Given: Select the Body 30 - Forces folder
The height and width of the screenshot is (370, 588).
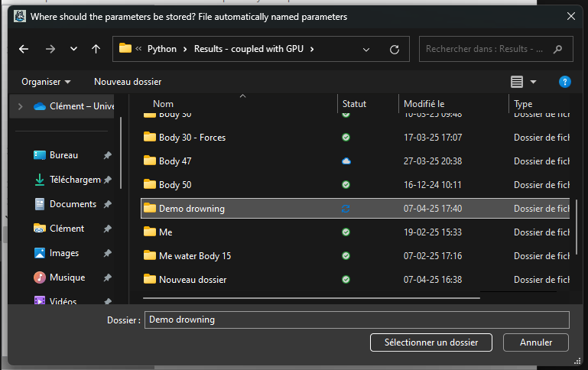Looking at the screenshot, I should point(192,138).
